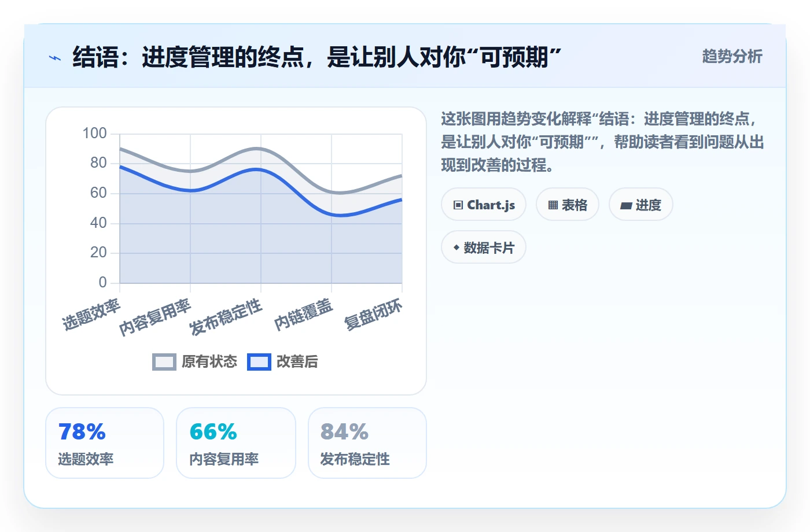Click the description paragraph beginning 这张图用趋势变化
The image size is (810, 532).
pos(602,142)
